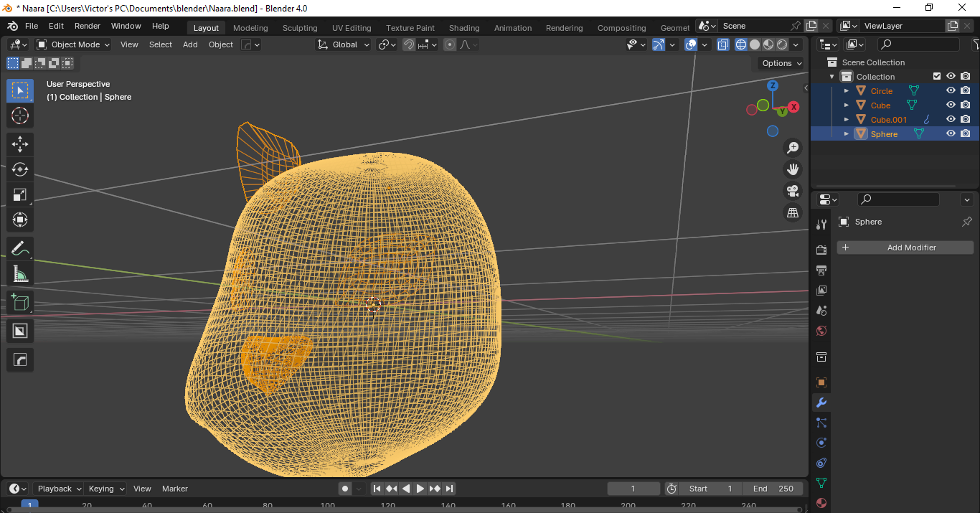Viewport: 980px width, 513px height.
Task: Hide the Circle object in outliner
Action: pos(951,91)
